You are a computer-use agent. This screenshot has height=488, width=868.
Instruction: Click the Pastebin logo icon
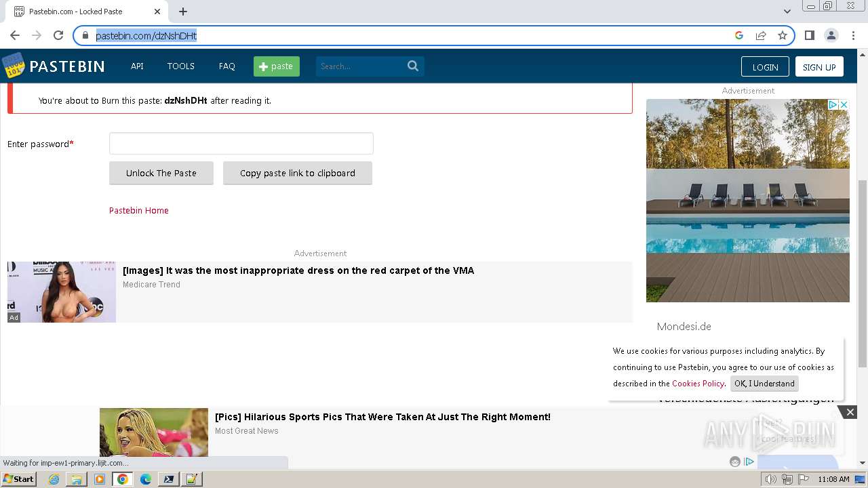point(13,66)
